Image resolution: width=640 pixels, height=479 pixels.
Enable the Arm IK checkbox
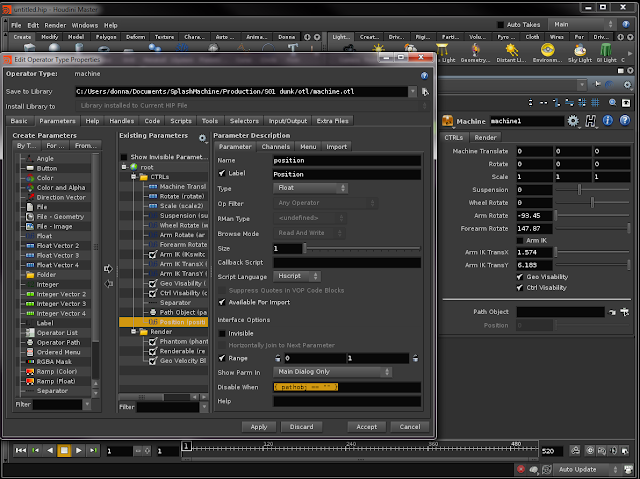(x=520, y=240)
